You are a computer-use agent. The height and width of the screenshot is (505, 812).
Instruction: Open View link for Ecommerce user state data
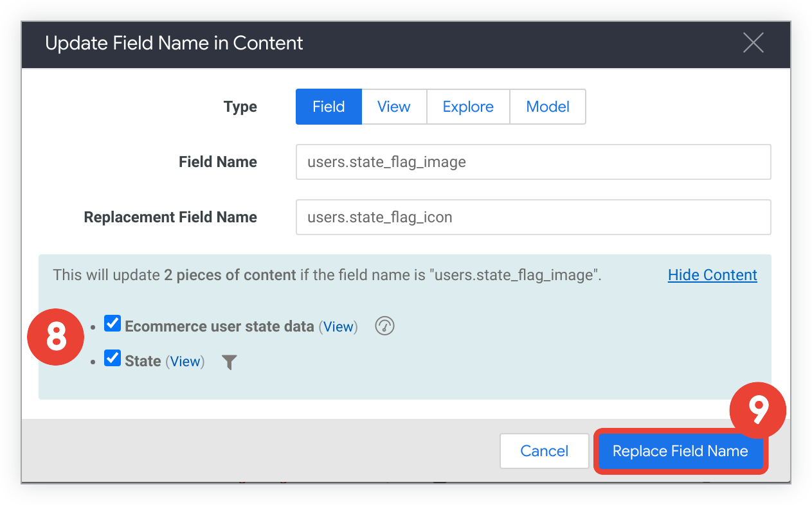click(338, 327)
